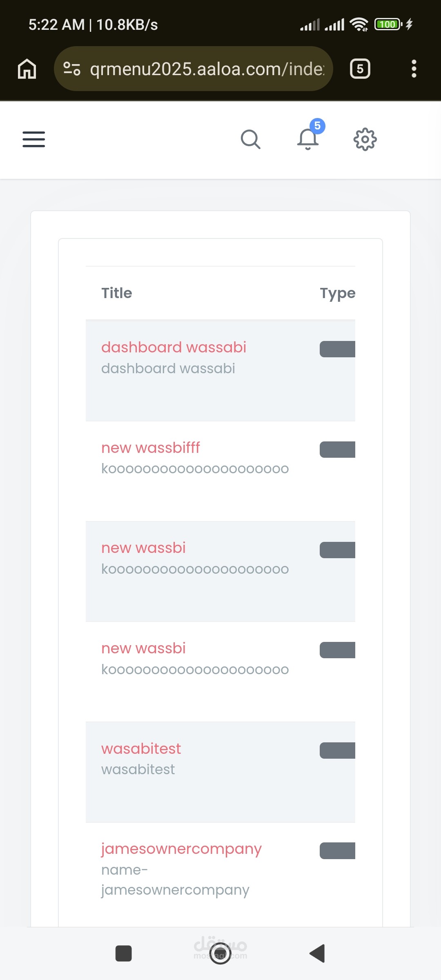Screen dimensions: 441x980
Task: Open the notifications bell
Action: (x=308, y=139)
